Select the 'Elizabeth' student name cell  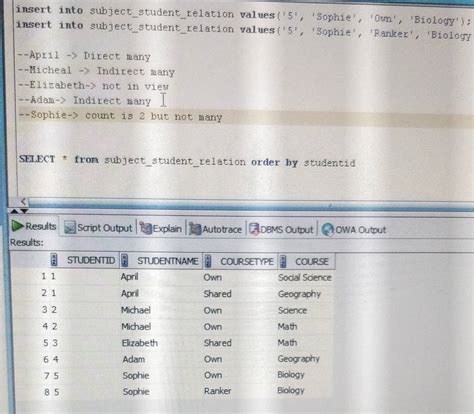[x=140, y=343]
